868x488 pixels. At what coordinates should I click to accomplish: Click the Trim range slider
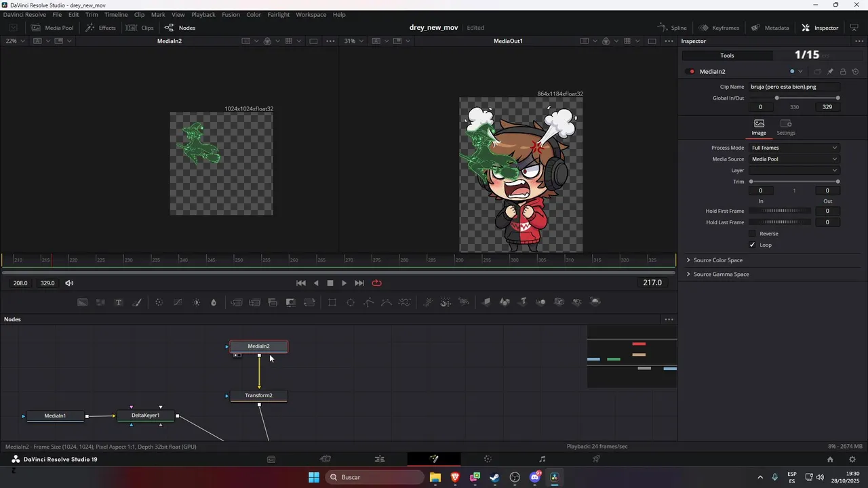point(794,182)
